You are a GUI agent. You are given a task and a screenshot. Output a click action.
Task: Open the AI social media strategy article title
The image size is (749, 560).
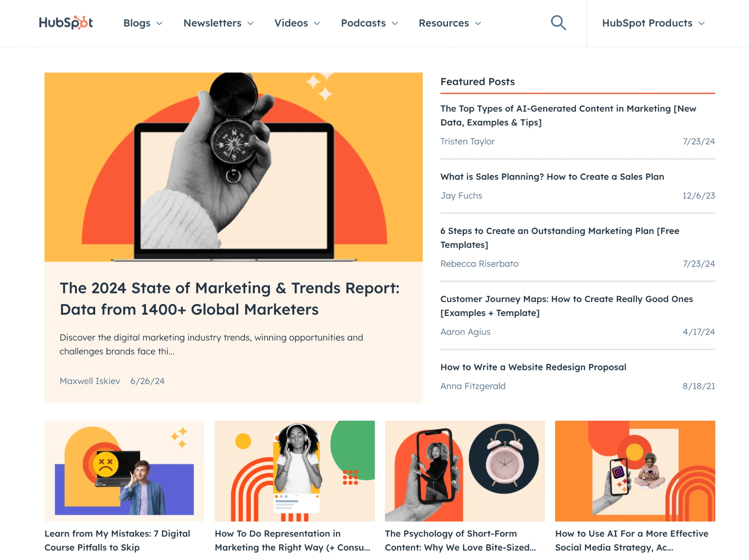click(x=631, y=540)
